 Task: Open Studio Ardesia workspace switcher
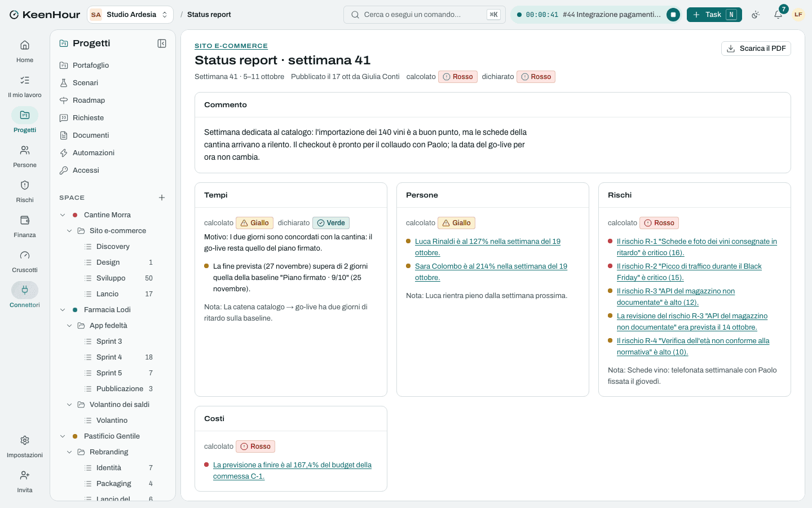[x=130, y=15]
